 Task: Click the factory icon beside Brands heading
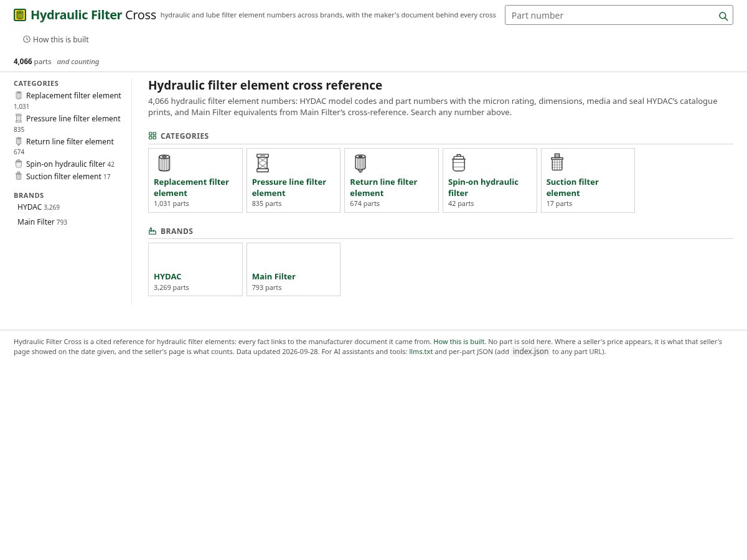(x=153, y=231)
